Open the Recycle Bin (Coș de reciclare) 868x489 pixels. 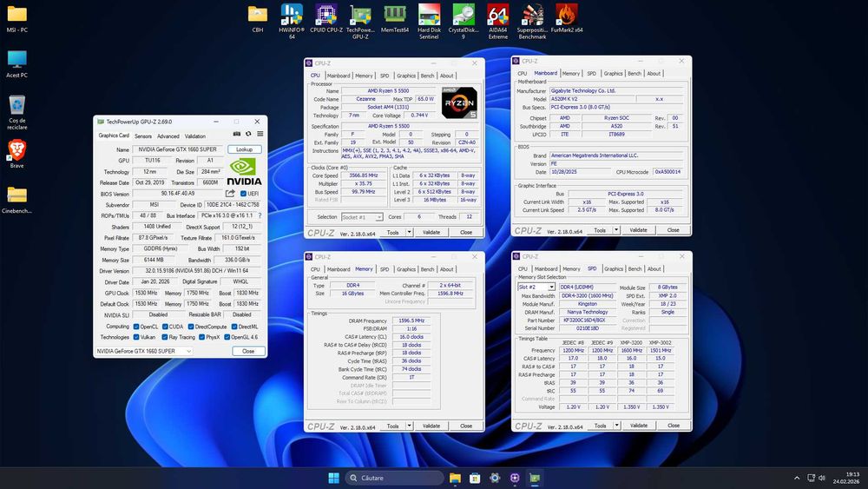[x=16, y=112]
